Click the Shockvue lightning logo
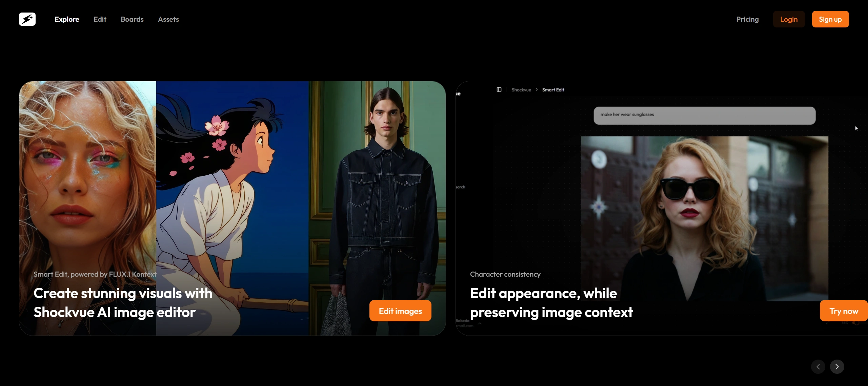Screen dimensions: 868x386 27,19
